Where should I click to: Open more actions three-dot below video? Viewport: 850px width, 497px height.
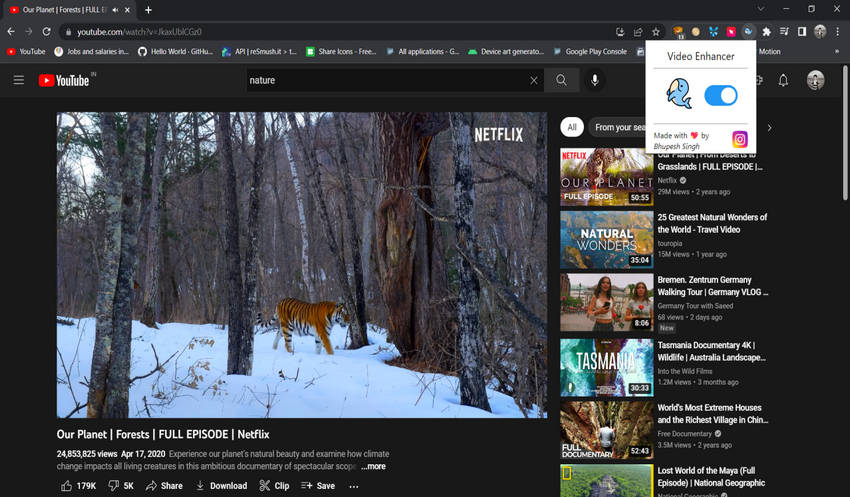pyautogui.click(x=353, y=486)
